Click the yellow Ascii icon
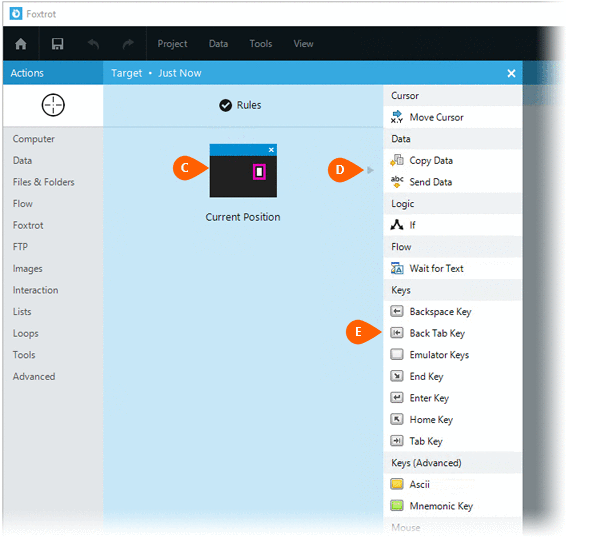The height and width of the screenshot is (557, 589). tap(397, 484)
